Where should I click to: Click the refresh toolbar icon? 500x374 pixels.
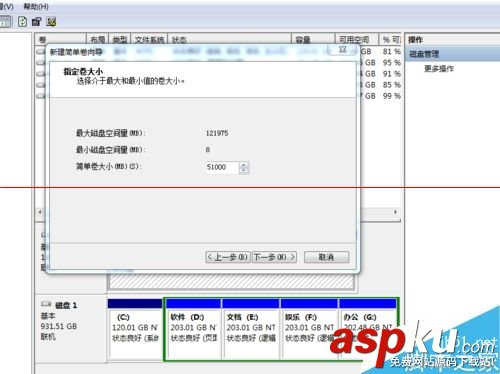coord(22,22)
